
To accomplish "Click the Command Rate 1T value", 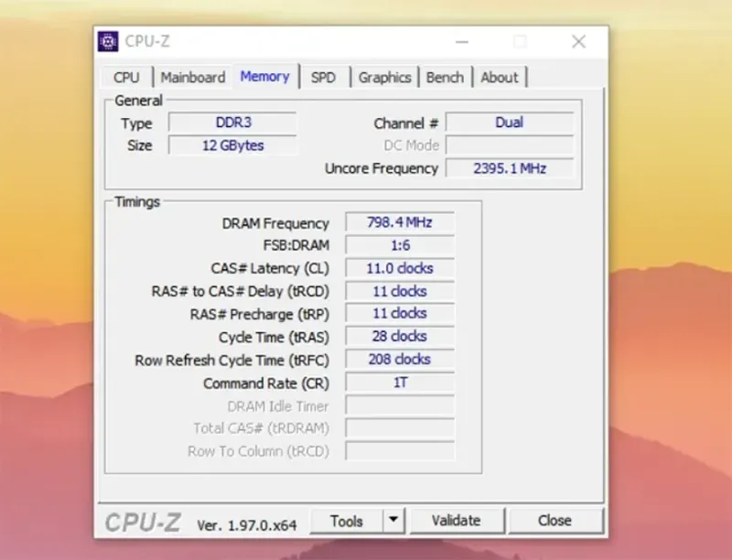I will 400,382.
